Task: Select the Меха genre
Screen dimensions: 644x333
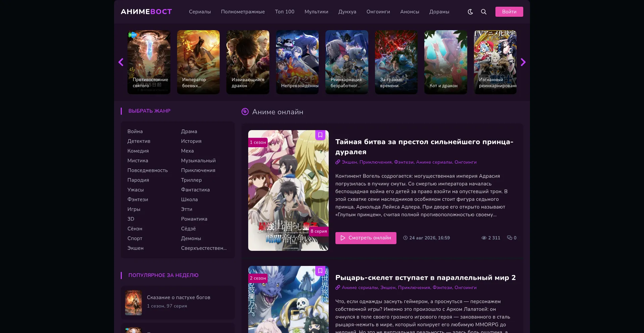Action: point(187,151)
